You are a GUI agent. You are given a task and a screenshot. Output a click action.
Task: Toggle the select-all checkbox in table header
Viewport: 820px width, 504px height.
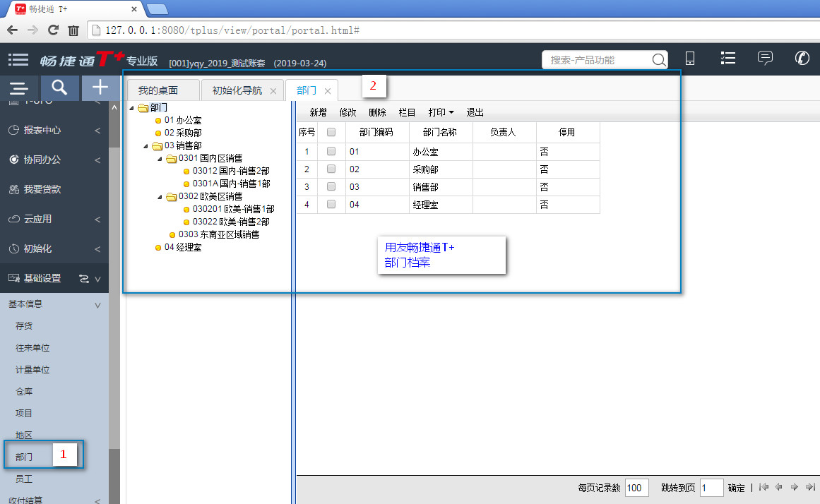(x=331, y=132)
